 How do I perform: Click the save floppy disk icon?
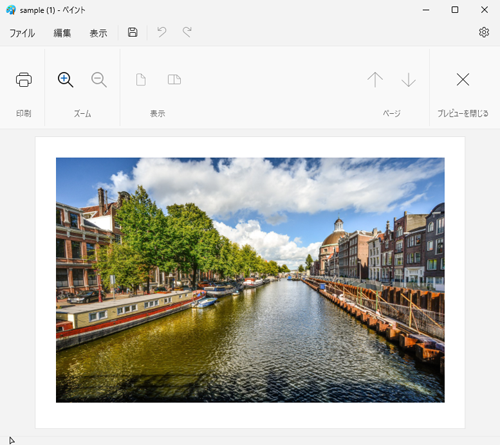coord(133,32)
